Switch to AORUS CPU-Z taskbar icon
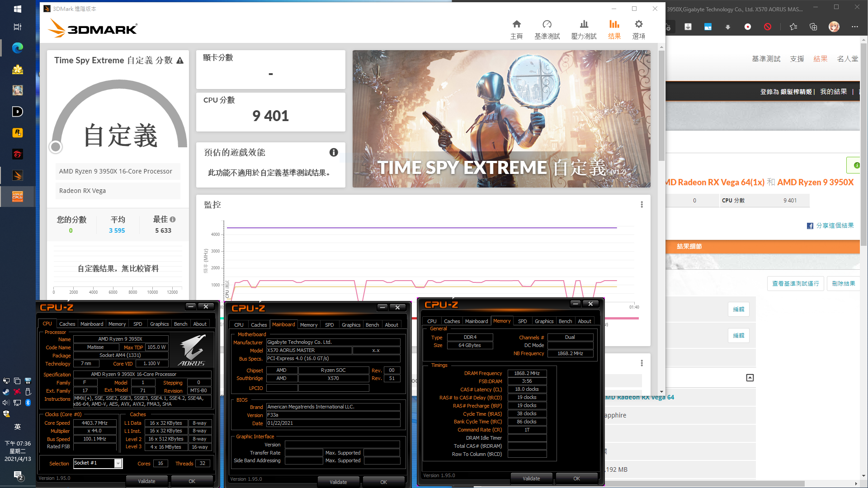The image size is (868, 488). 18,197
